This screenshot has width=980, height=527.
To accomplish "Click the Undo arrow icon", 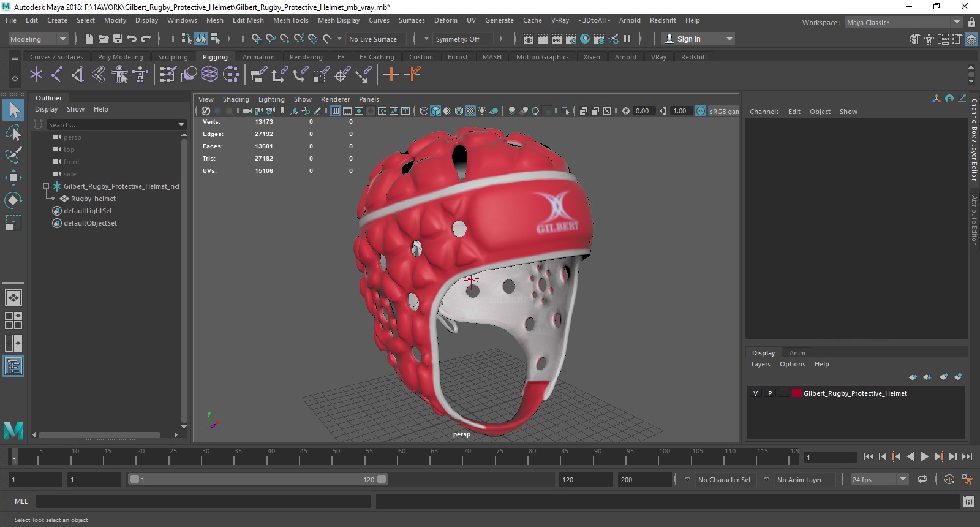I will pos(132,39).
